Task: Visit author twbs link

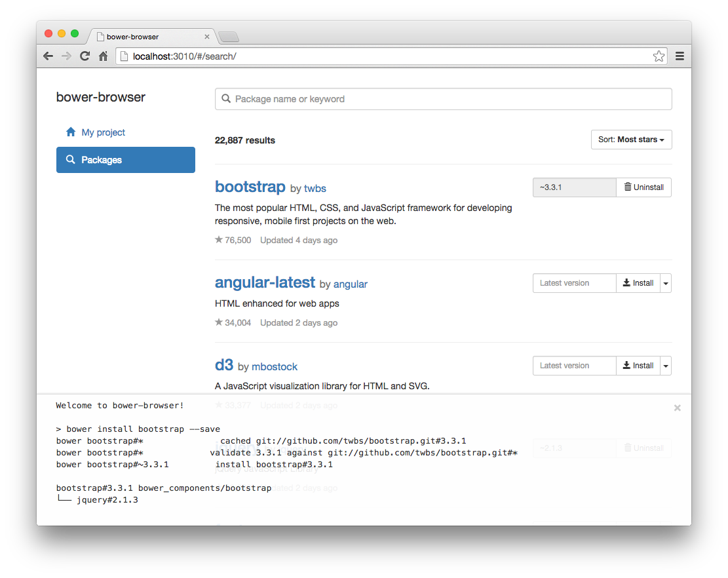Action: click(x=315, y=189)
